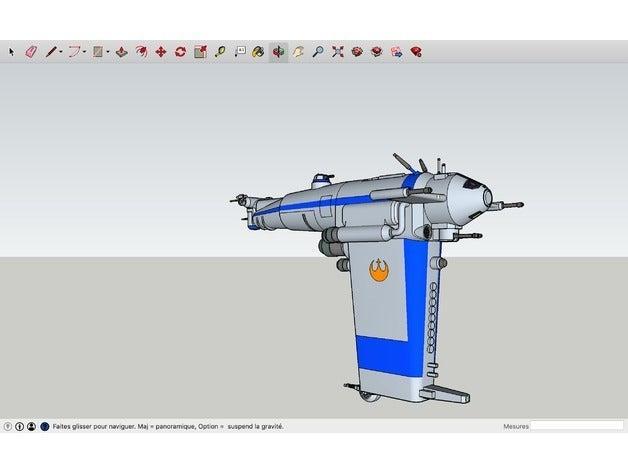This screenshot has height=472, width=628.
Task: Select the Pan hand tool
Action: tap(298, 52)
